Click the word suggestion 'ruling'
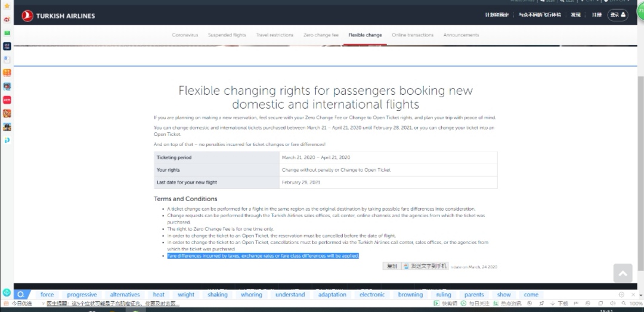The image size is (644, 312). (x=444, y=295)
